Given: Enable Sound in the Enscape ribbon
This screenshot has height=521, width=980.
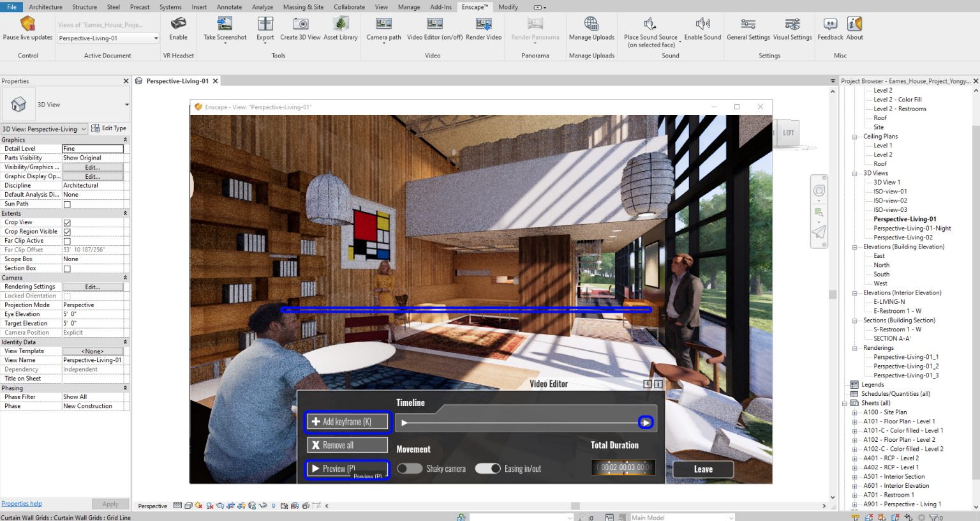Looking at the screenshot, I should click(702, 31).
